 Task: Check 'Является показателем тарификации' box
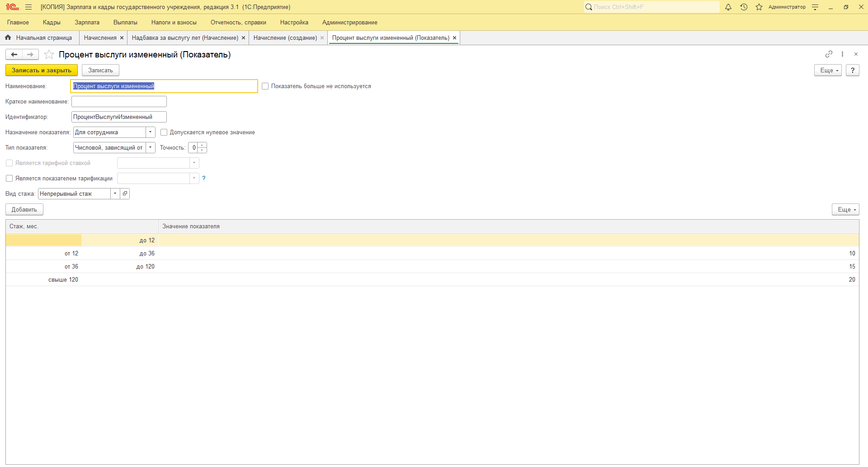point(9,179)
